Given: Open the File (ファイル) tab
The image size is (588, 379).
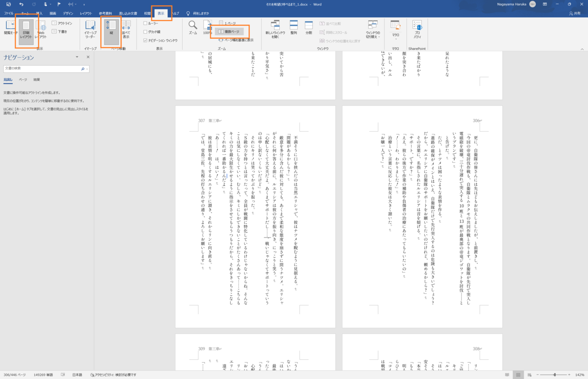Looking at the screenshot, I should point(9,13).
